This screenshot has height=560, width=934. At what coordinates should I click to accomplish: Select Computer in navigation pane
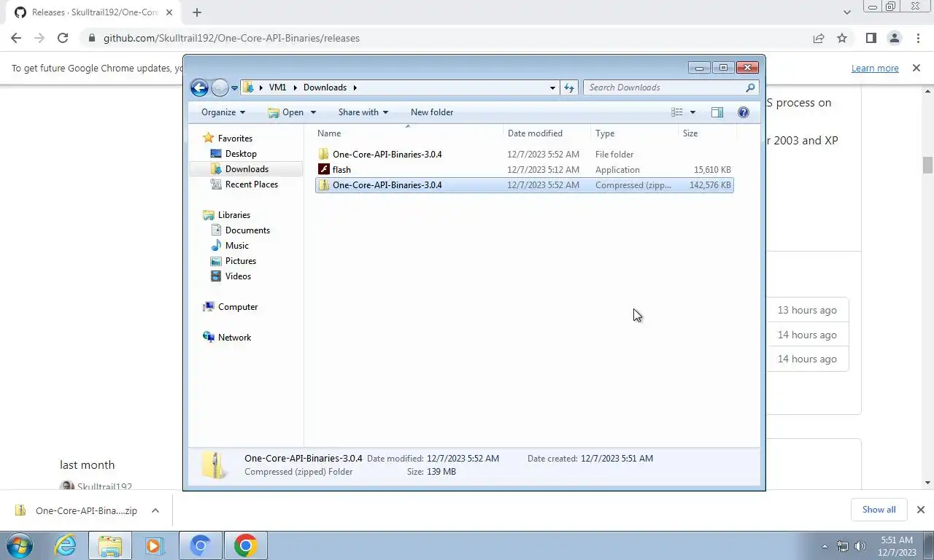point(238,307)
